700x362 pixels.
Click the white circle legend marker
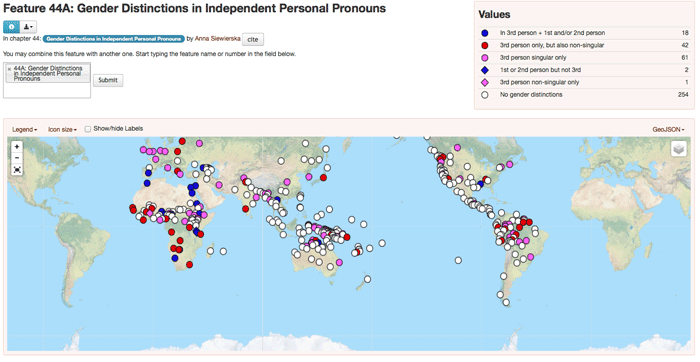point(485,95)
